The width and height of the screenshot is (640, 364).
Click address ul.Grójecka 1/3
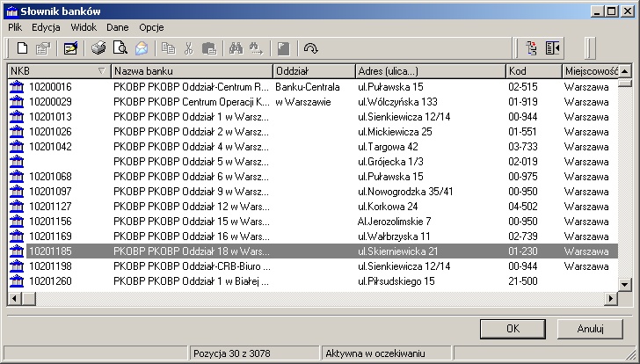pyautogui.click(x=390, y=162)
